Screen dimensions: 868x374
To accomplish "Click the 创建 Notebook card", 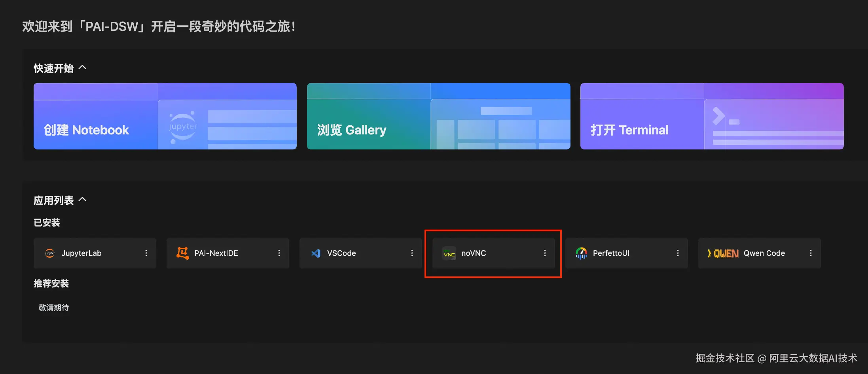I will coord(165,116).
